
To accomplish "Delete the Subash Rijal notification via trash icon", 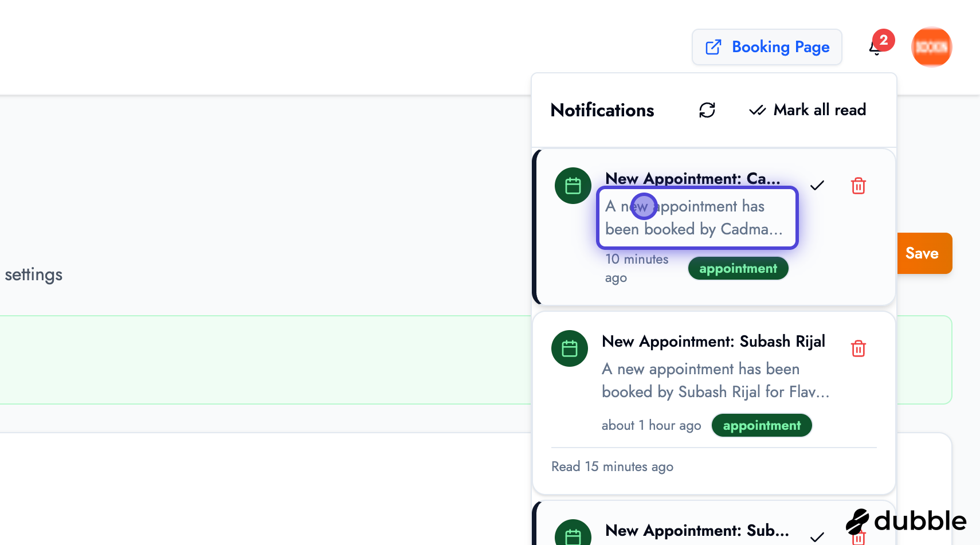I will (x=858, y=348).
